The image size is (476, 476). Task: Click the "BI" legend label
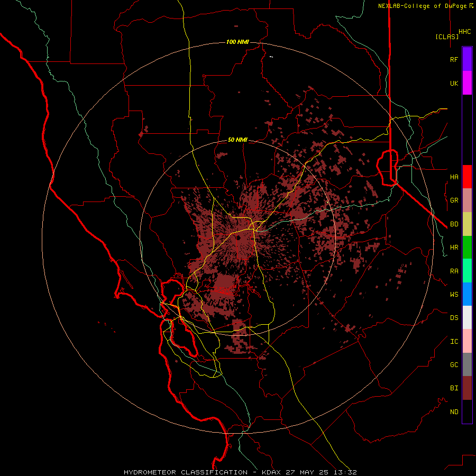(x=454, y=388)
